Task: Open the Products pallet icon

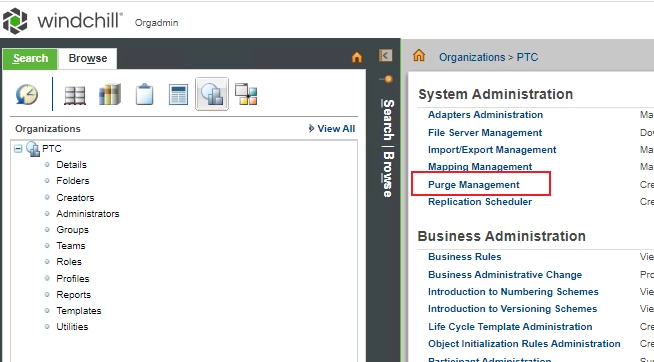Action: [x=75, y=95]
